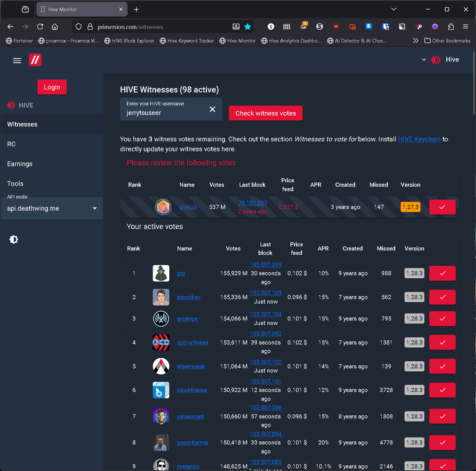
Task: Go back with browser back arrow
Action: point(11,27)
